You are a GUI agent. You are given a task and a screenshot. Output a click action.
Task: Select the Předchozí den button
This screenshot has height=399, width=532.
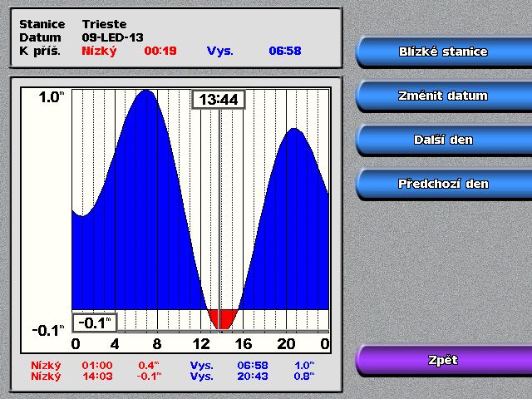[442, 184]
